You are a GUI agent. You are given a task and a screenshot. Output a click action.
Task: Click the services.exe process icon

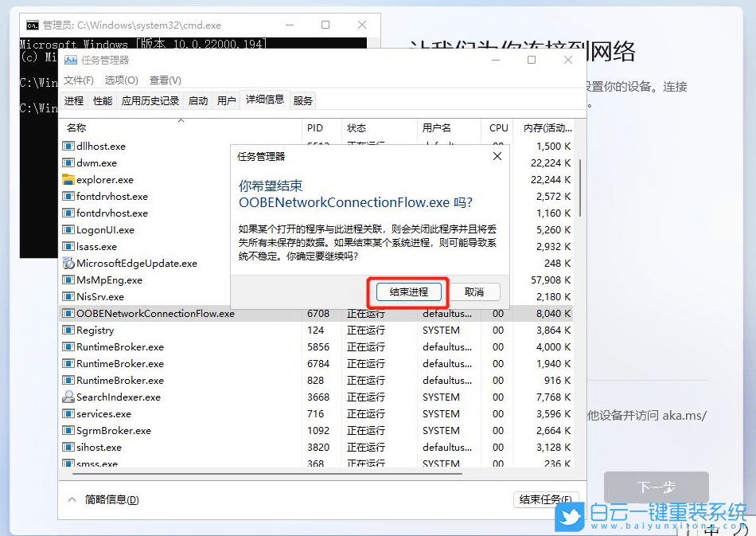pyautogui.click(x=68, y=413)
